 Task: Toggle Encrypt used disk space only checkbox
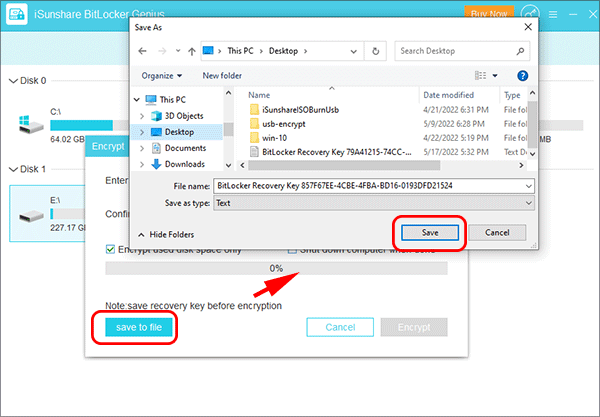click(x=111, y=250)
